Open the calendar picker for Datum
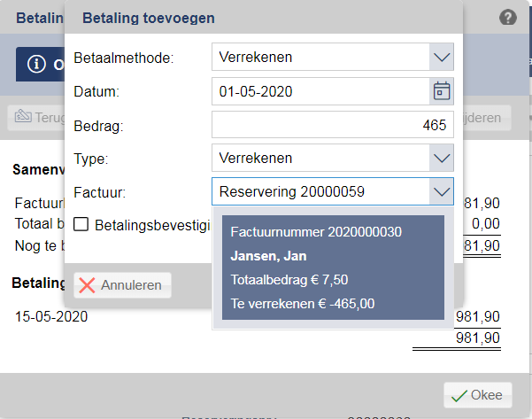Viewport: 532px width, 419px height. point(441,91)
